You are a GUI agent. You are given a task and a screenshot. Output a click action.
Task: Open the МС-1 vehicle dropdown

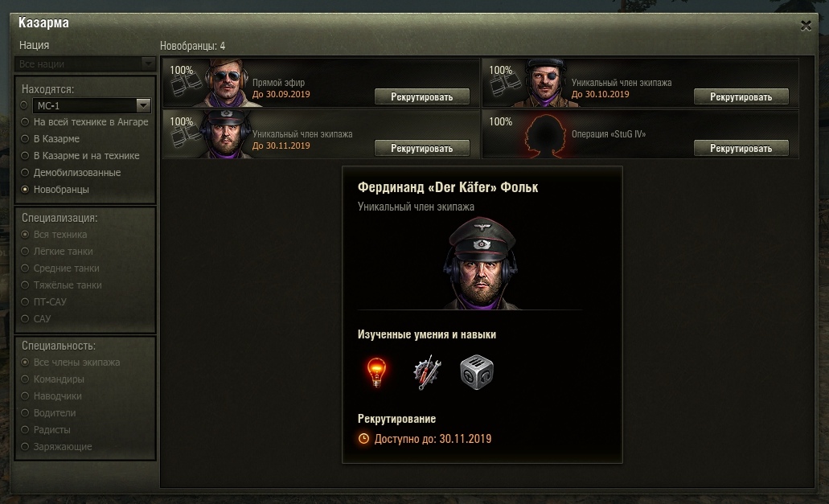point(143,105)
